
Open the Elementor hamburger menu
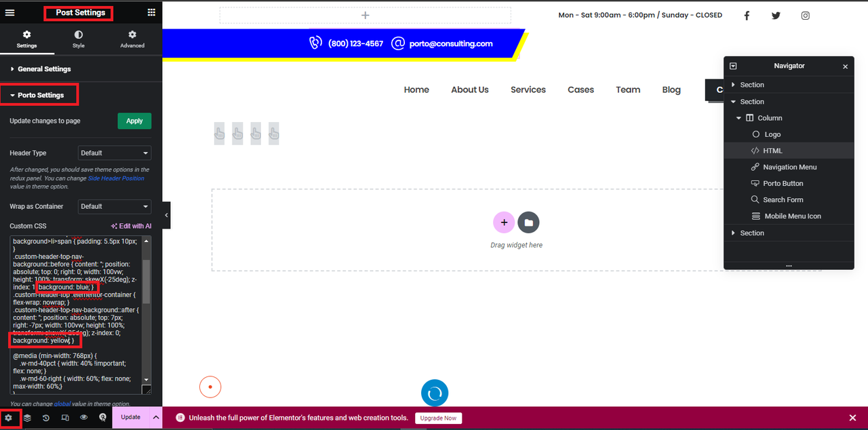pyautogui.click(x=9, y=12)
